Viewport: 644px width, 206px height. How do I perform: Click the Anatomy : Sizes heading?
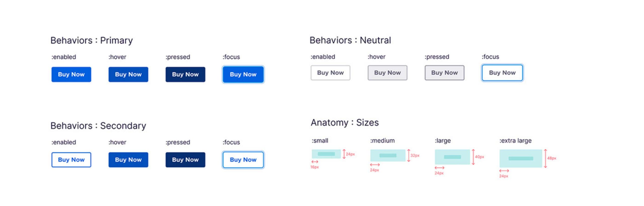345,123
